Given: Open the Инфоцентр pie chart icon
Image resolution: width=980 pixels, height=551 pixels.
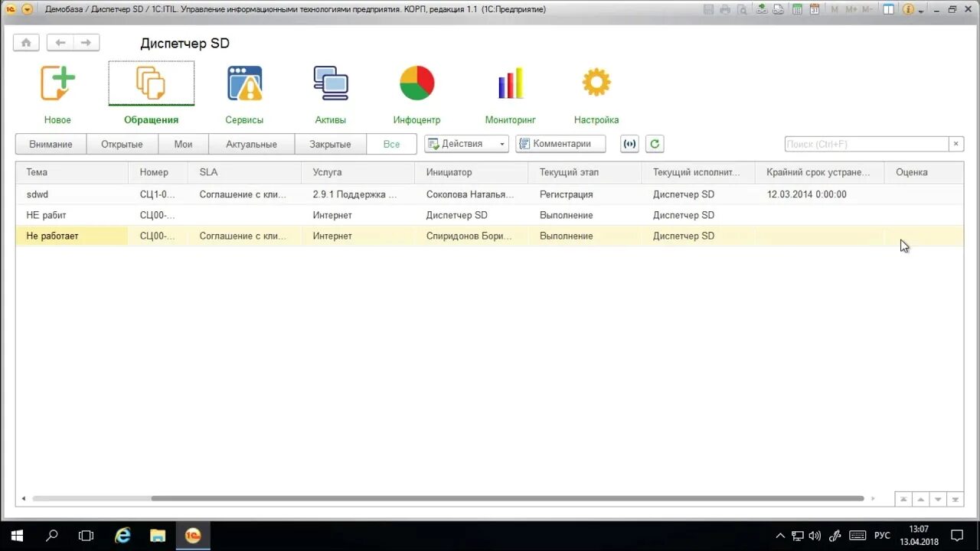Looking at the screenshot, I should point(416,83).
